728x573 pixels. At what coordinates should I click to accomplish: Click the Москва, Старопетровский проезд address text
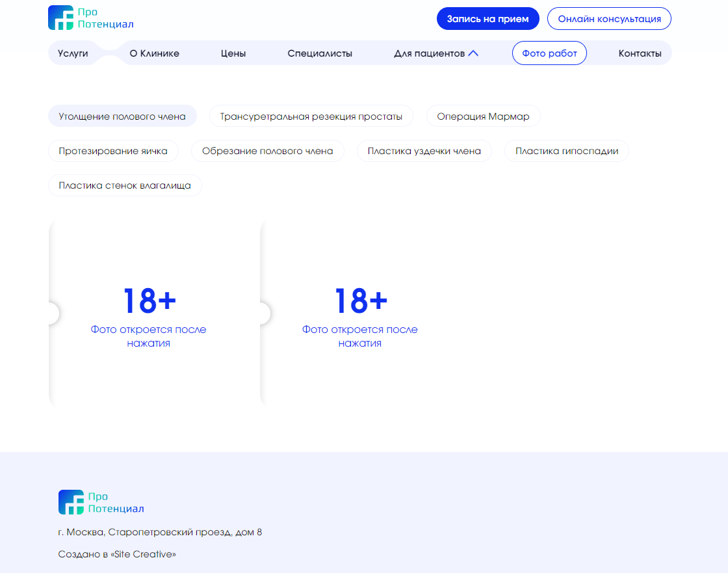[160, 532]
